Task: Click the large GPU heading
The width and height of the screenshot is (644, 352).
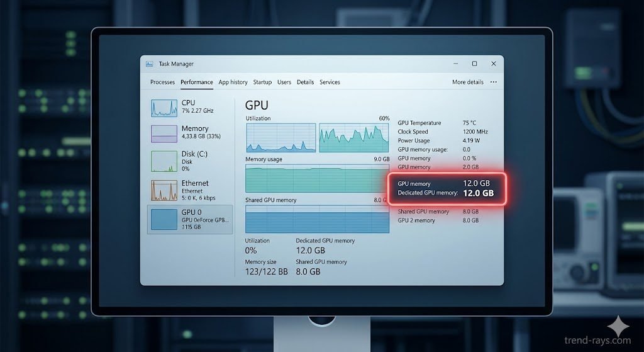Action: pyautogui.click(x=257, y=105)
